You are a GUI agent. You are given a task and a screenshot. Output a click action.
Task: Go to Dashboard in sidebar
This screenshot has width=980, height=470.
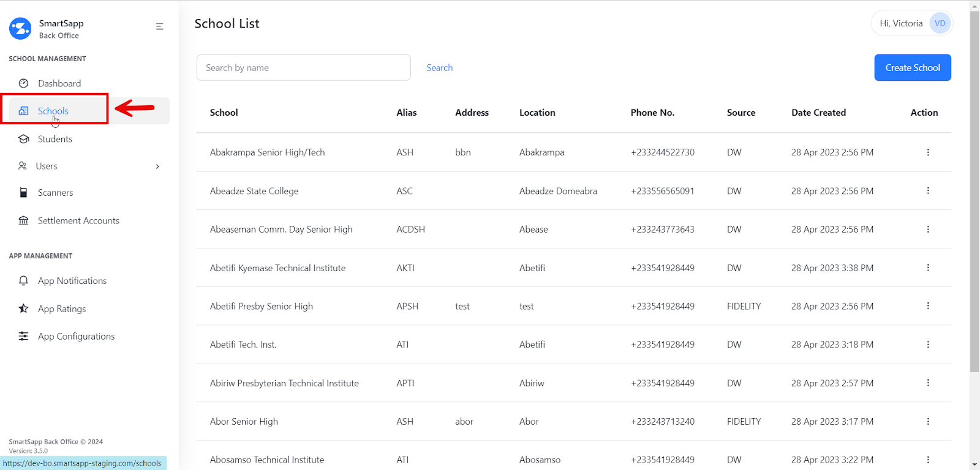[x=59, y=83]
